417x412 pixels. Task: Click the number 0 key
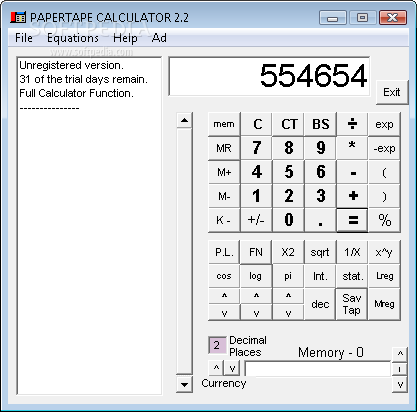click(289, 220)
